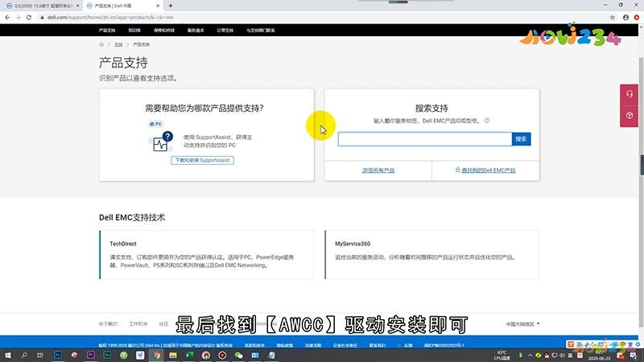Open the 查找我的Dell EMC产品 link
Image resolution: width=644 pixels, height=362 pixels.
(x=489, y=171)
